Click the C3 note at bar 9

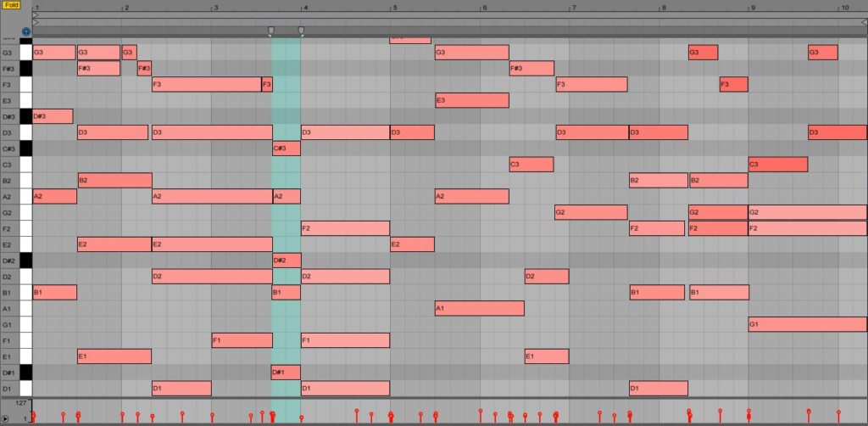[x=777, y=165]
